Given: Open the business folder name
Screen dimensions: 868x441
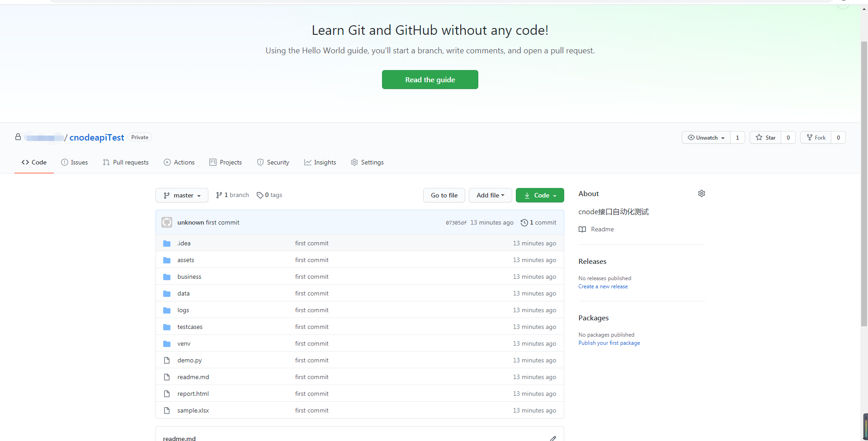Looking at the screenshot, I should [189, 277].
